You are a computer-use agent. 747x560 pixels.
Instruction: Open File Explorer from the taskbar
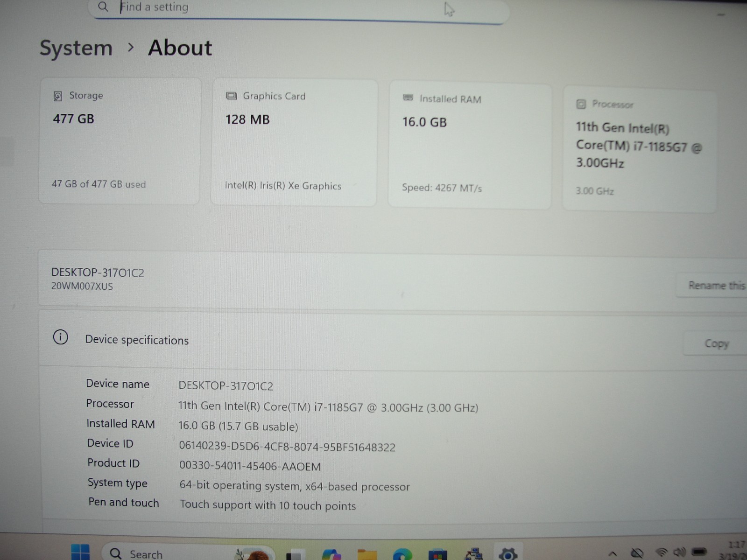367,554
